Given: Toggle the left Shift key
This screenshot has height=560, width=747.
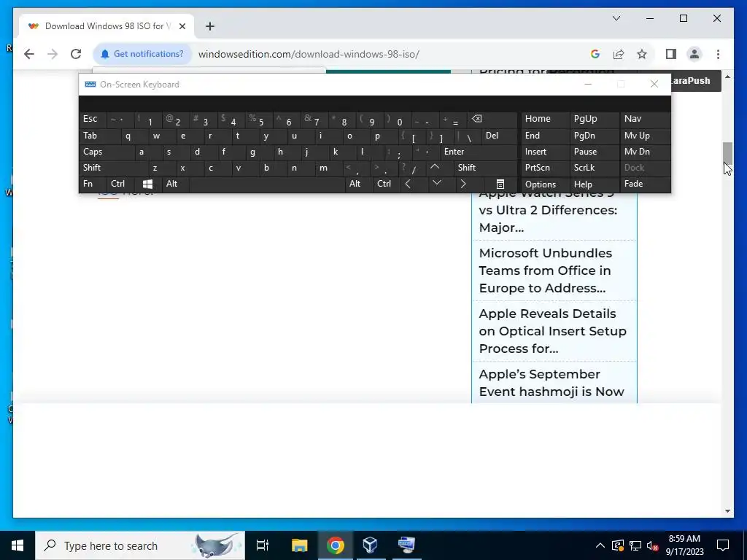Looking at the screenshot, I should (113, 168).
